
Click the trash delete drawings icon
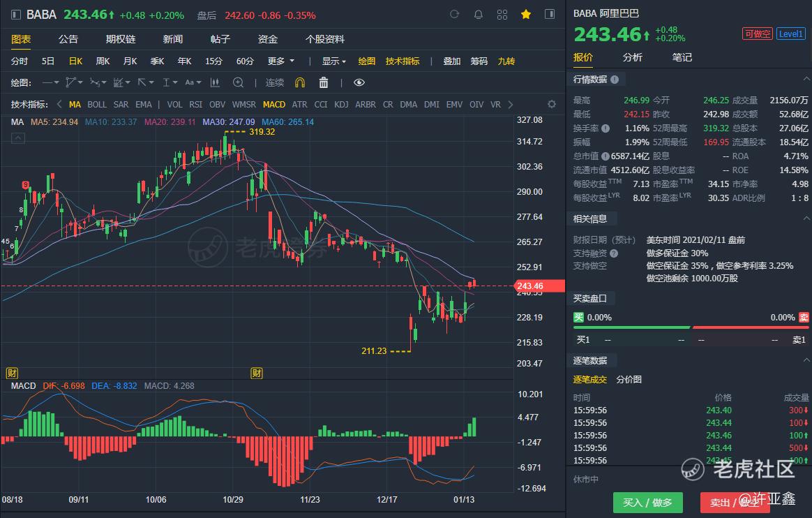point(324,82)
